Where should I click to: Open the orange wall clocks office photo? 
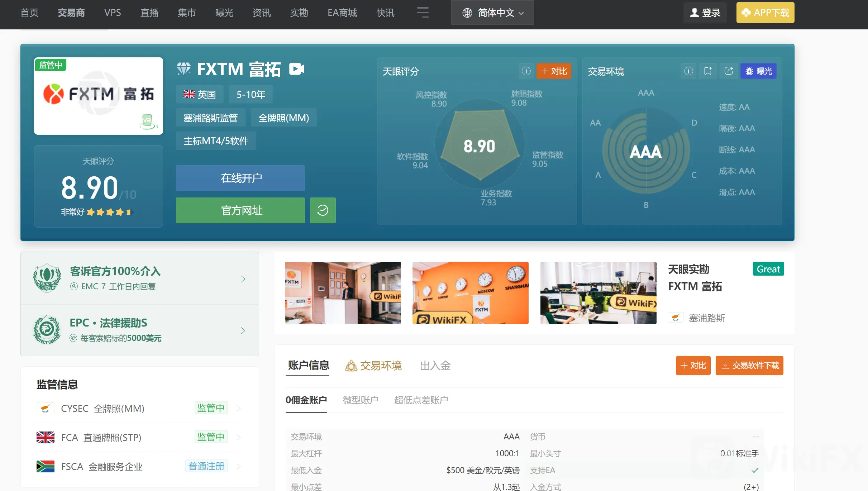pyautogui.click(x=471, y=293)
